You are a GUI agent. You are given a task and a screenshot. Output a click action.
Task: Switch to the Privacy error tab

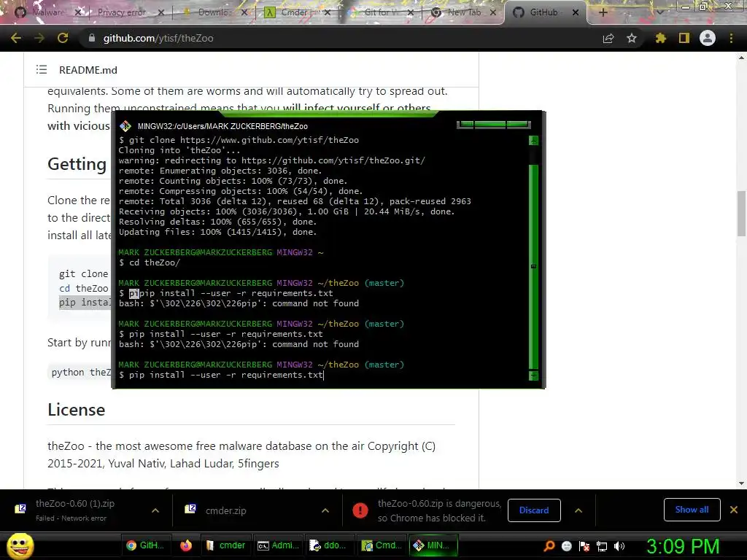[122, 12]
